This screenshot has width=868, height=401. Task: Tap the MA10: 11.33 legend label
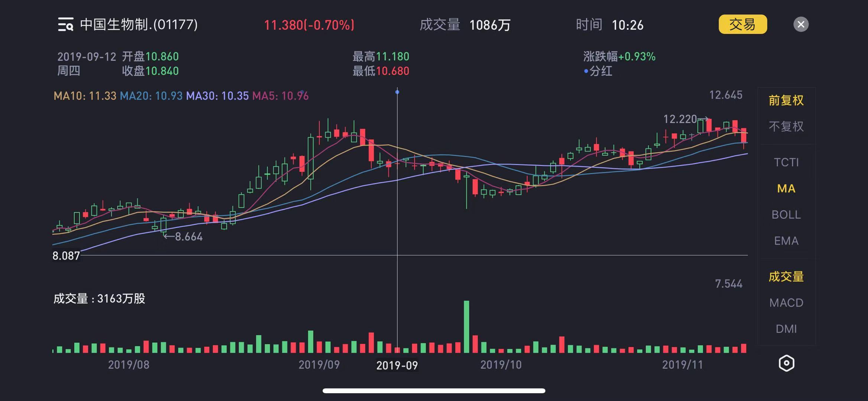click(x=85, y=96)
